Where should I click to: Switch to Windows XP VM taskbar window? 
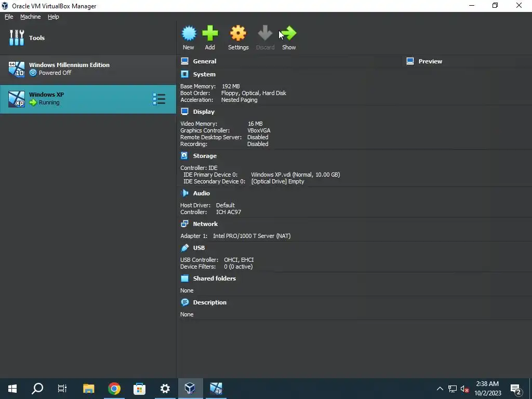216,389
